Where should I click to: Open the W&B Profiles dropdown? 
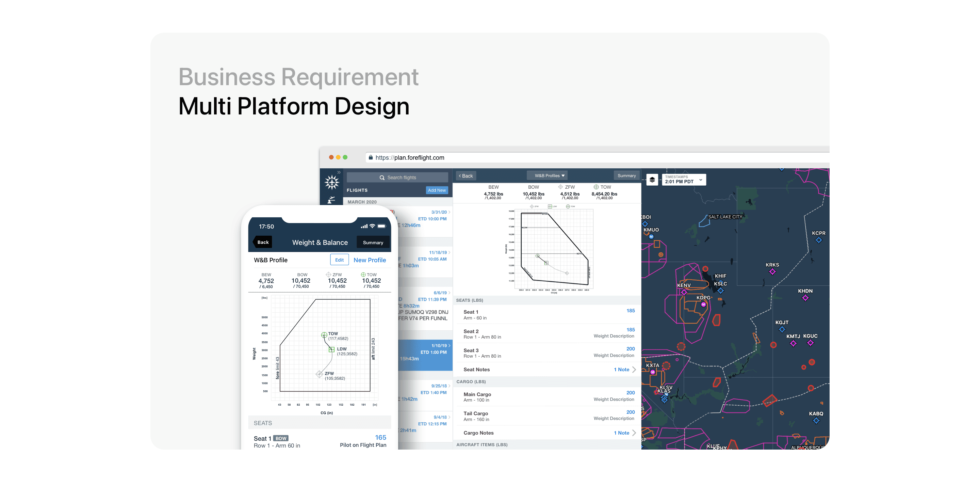[x=548, y=175]
